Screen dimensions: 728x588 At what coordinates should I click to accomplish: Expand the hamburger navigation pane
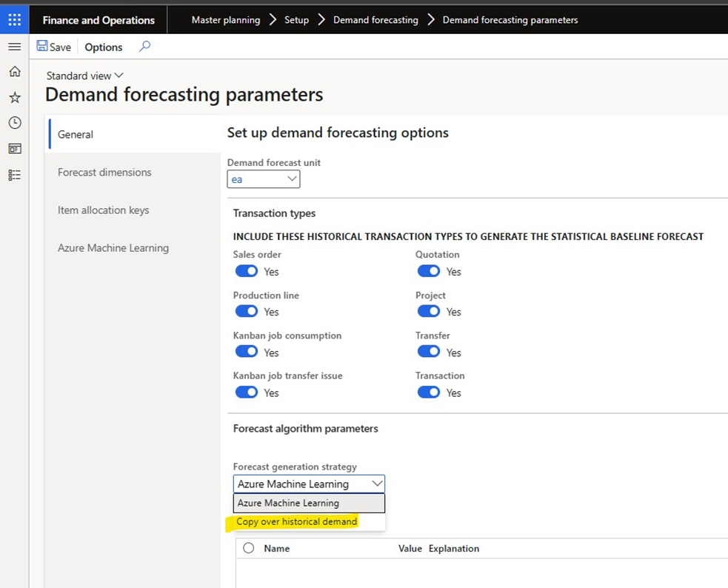[x=14, y=47]
